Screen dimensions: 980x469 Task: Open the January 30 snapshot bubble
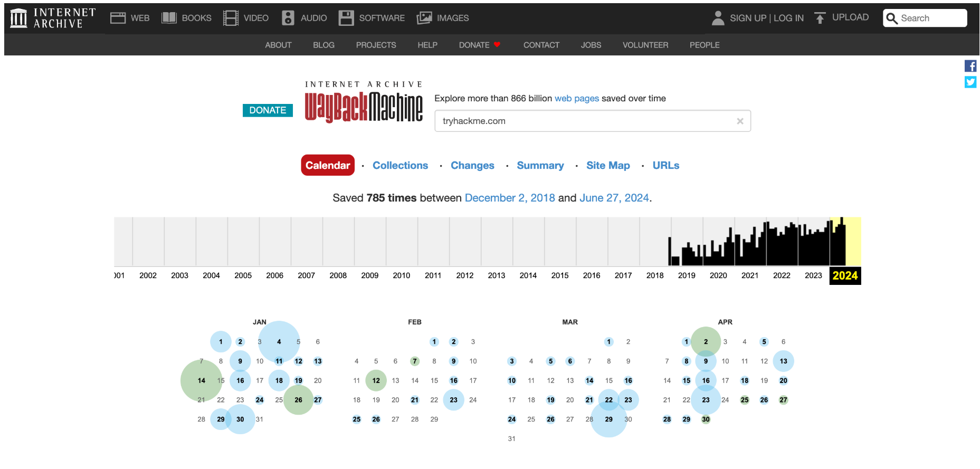[x=240, y=419]
